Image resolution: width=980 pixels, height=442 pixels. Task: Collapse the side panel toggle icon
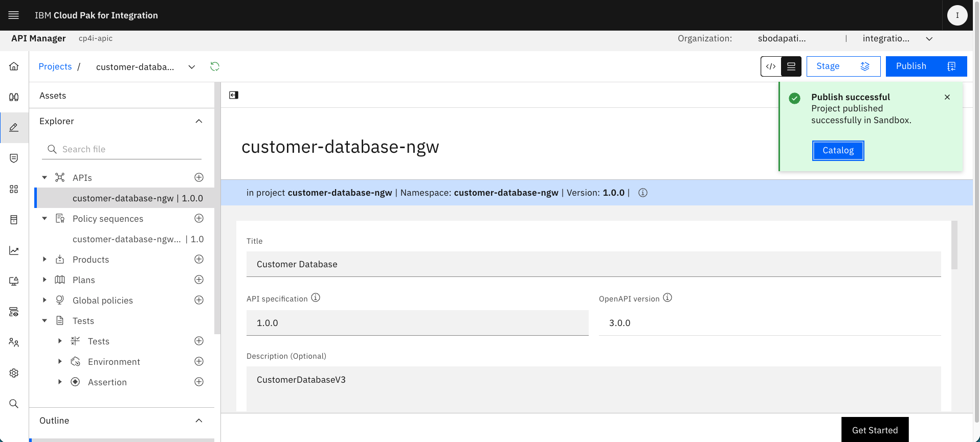(x=234, y=95)
